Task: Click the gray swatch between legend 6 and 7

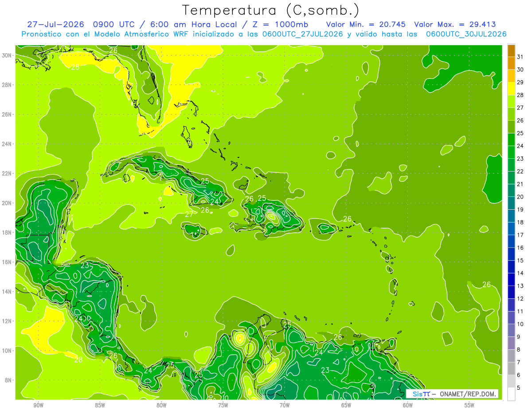Action: [x=511, y=368]
